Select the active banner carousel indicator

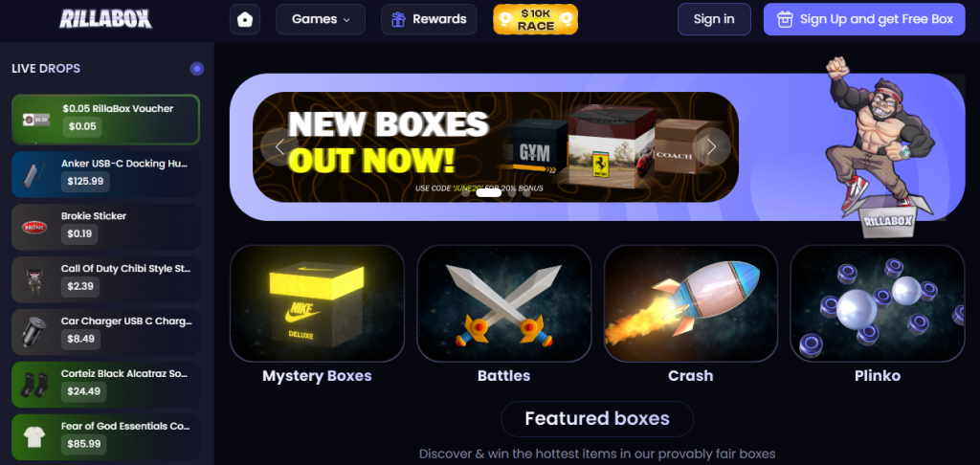click(x=489, y=192)
